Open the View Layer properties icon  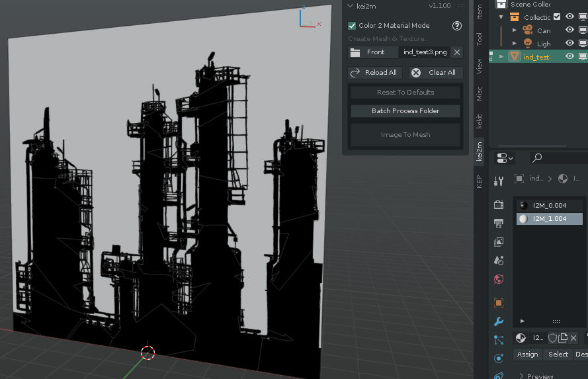click(x=499, y=242)
